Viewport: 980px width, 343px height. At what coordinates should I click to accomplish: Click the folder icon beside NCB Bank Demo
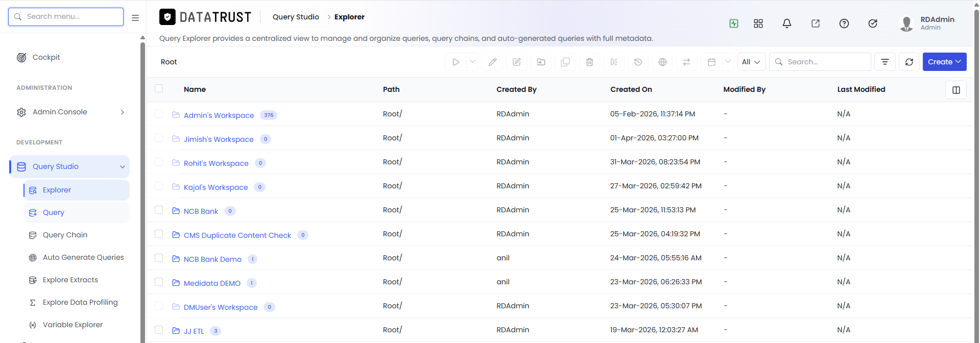[x=176, y=259]
